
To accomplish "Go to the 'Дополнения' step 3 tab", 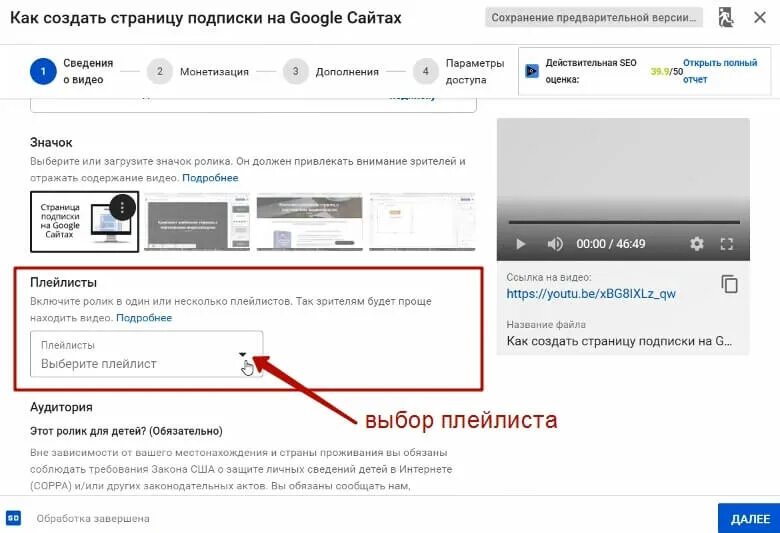I will [x=331, y=72].
